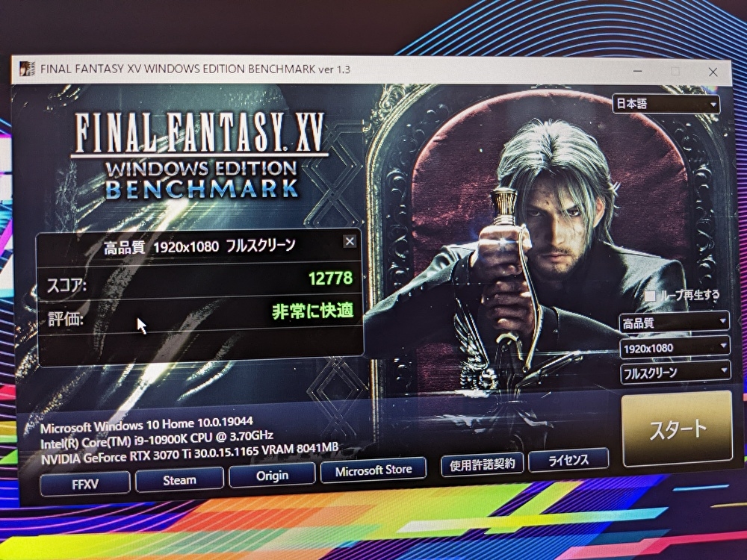Close the score result panel

[x=350, y=241]
